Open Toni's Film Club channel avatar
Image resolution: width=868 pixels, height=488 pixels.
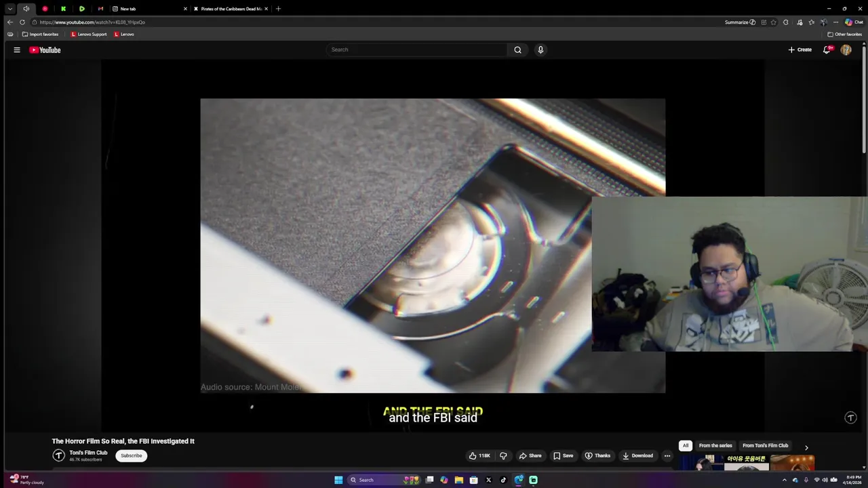(59, 455)
